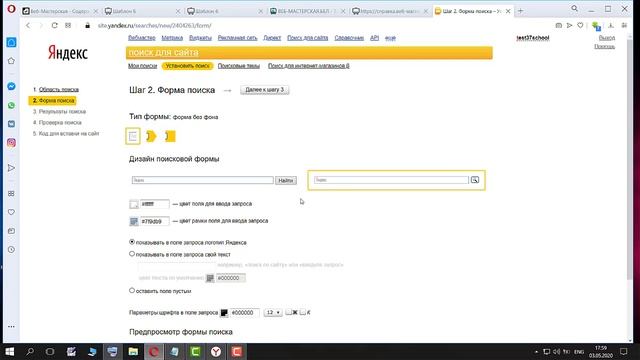This screenshot has width=640, height=360.
Task: Click the Яндекс logo
Action: click(68, 53)
